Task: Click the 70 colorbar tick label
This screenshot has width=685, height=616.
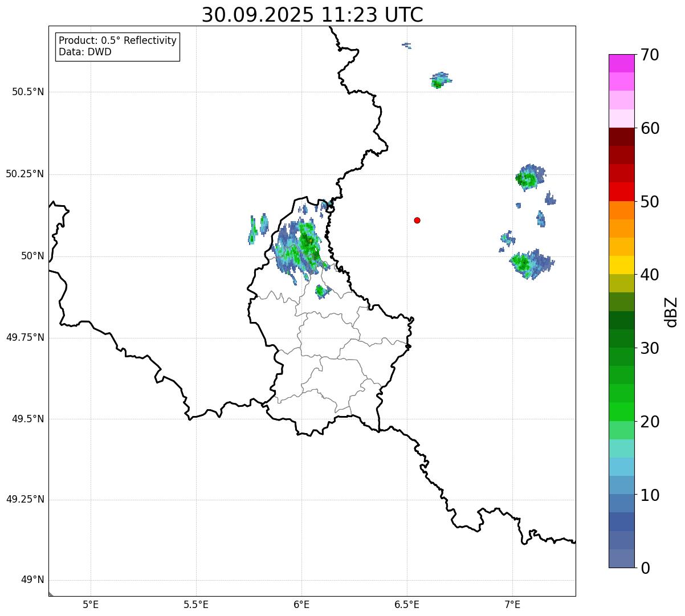Action: 650,55
